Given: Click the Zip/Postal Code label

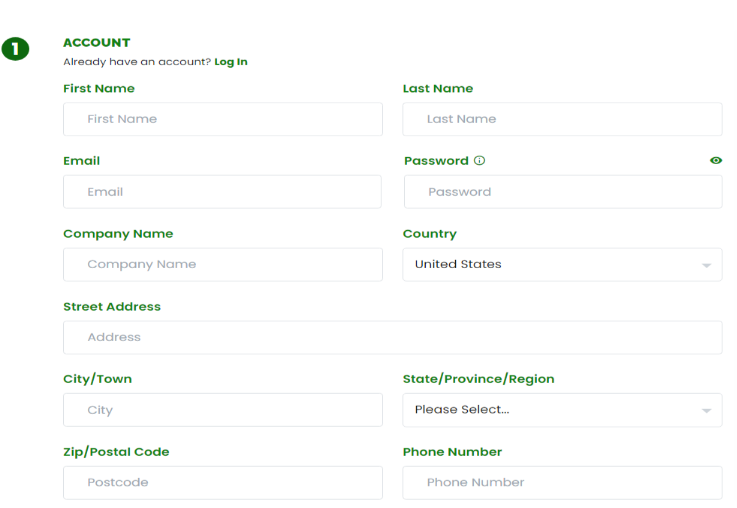Looking at the screenshot, I should click(x=116, y=452).
